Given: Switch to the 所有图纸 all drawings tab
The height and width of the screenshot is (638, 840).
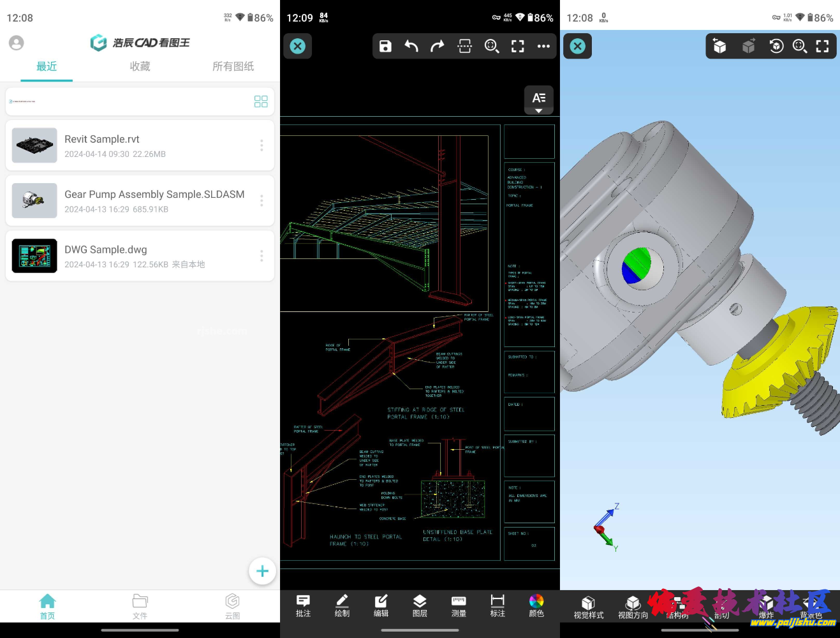Looking at the screenshot, I should [233, 66].
